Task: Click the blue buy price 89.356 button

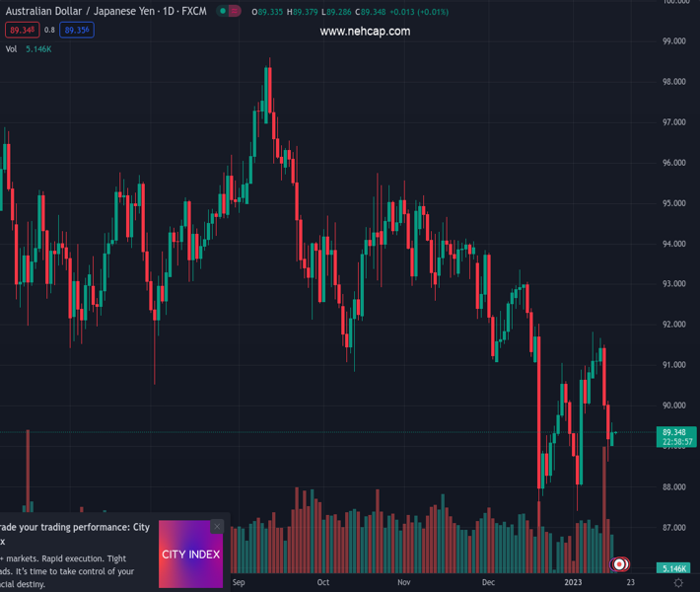Action: click(x=77, y=30)
